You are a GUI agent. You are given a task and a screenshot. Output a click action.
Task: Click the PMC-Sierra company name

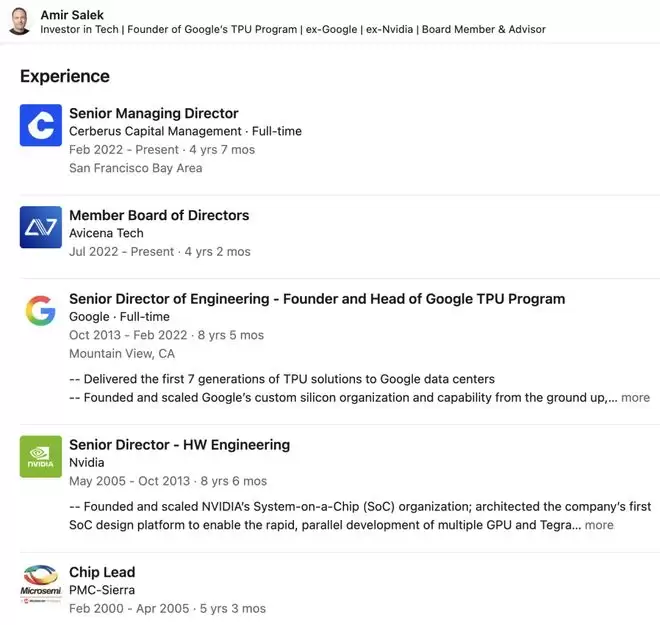102,590
